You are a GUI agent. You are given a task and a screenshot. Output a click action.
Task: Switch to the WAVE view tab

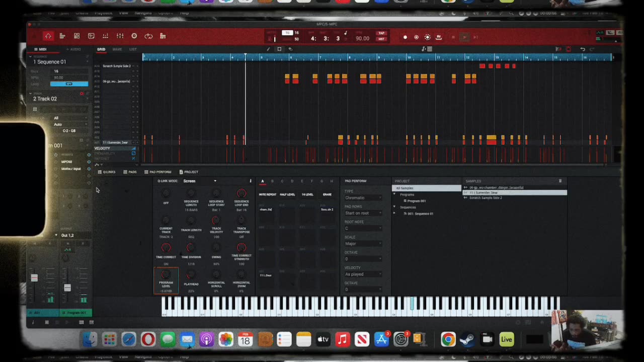coord(117,49)
